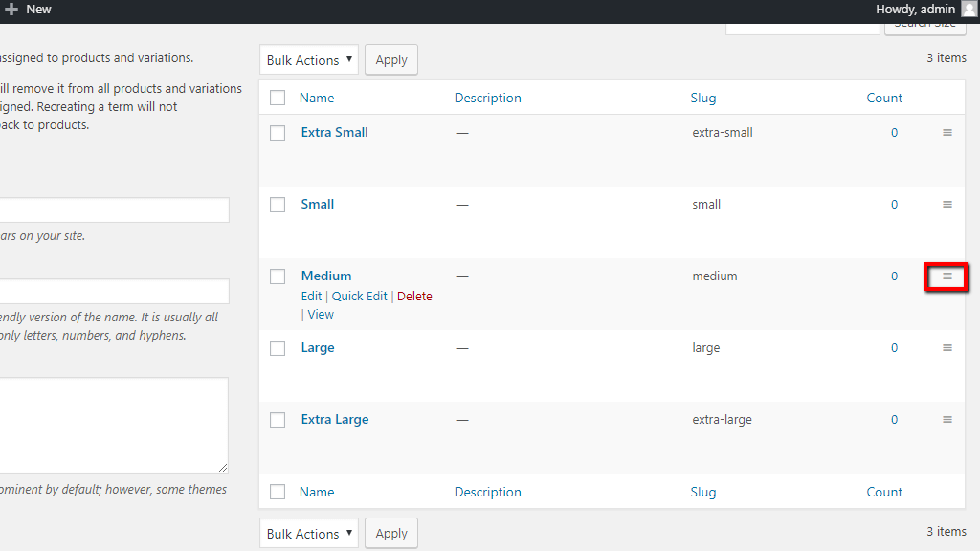Open the Extra Large term link
This screenshot has height=551, width=980.
tap(335, 420)
